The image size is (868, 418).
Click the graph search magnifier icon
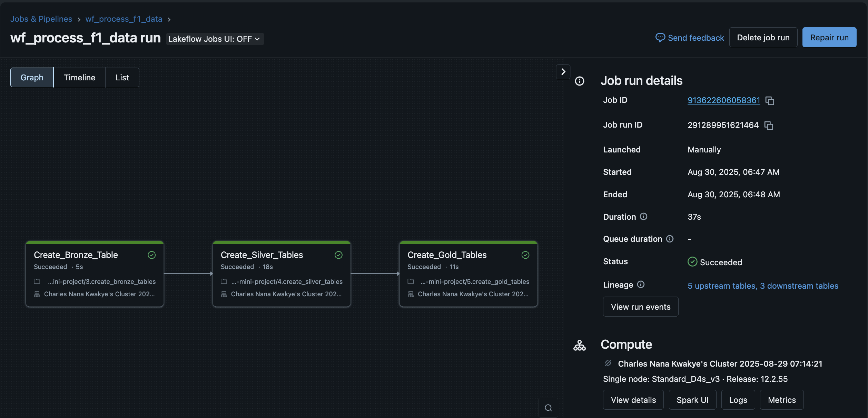point(548,408)
